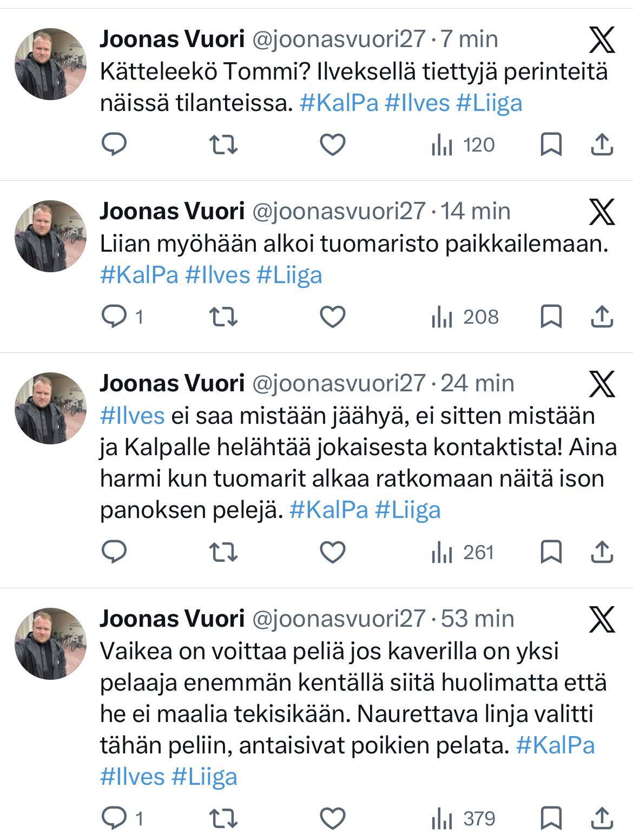This screenshot has height=840, width=633.
Task: Open #Ilves hashtag starting the 24 min tweet
Action: tap(133, 416)
